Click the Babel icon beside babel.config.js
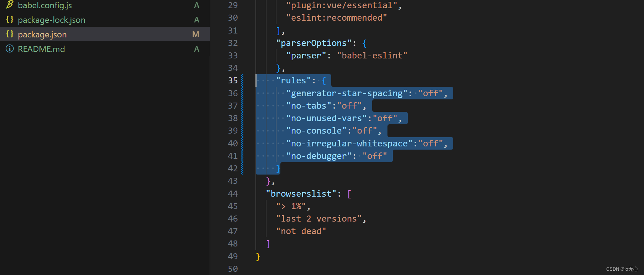Screen dimensions: 644x275 10,5
